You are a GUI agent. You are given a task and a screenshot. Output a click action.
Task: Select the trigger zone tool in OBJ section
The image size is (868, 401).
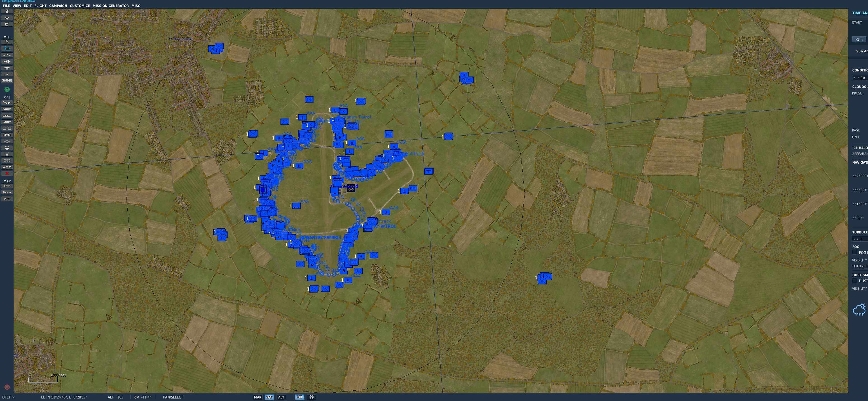coord(7,147)
